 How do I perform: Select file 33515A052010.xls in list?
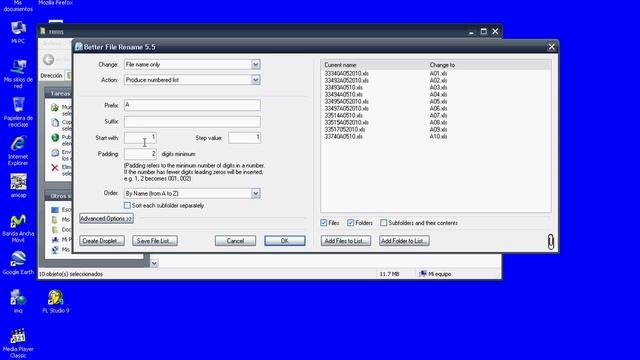[x=347, y=122]
